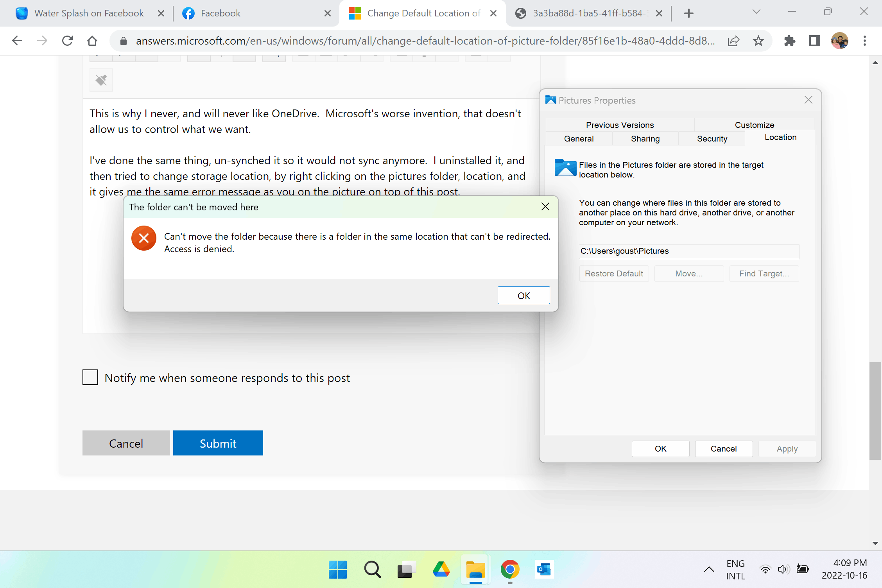The width and height of the screenshot is (882, 588).
Task: Bookmark this page with star icon
Action: (x=758, y=41)
